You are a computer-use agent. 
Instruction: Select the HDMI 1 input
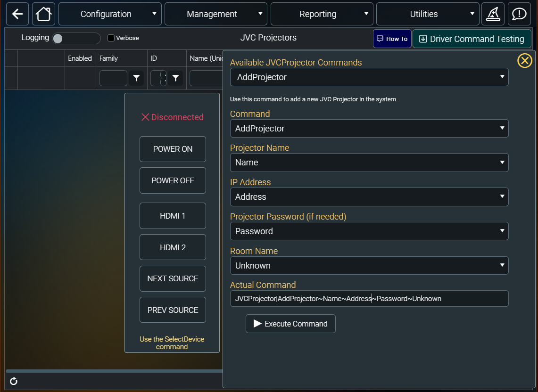pos(173,216)
